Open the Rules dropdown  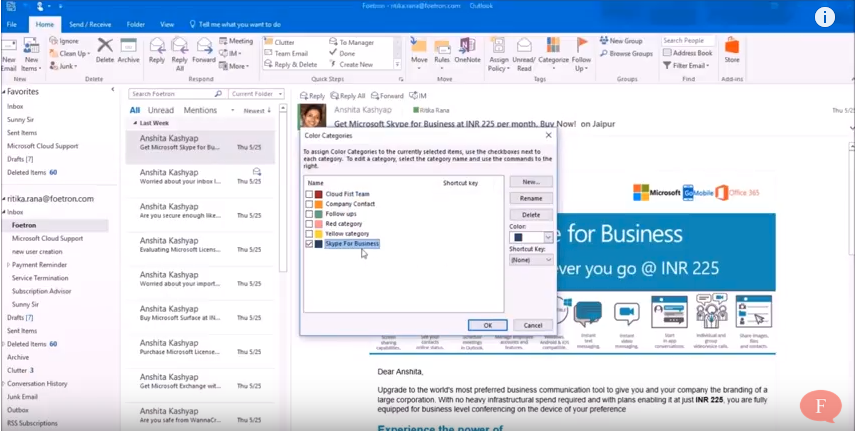coord(442,54)
